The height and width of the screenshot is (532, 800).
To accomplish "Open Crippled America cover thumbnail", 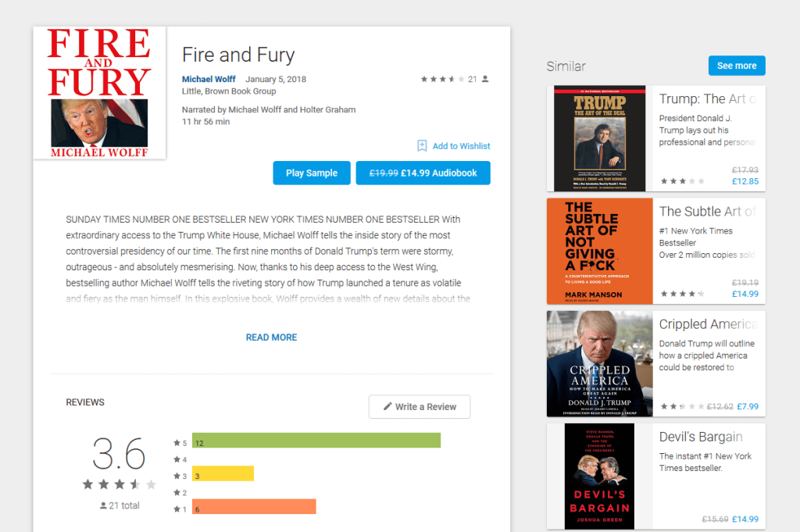I will (x=599, y=364).
